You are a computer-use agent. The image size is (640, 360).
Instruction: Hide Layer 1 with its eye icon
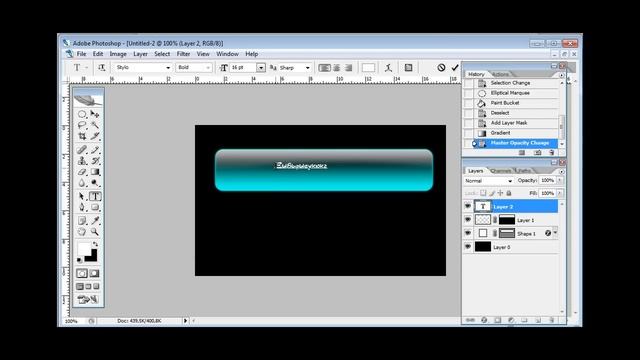pyautogui.click(x=468, y=220)
